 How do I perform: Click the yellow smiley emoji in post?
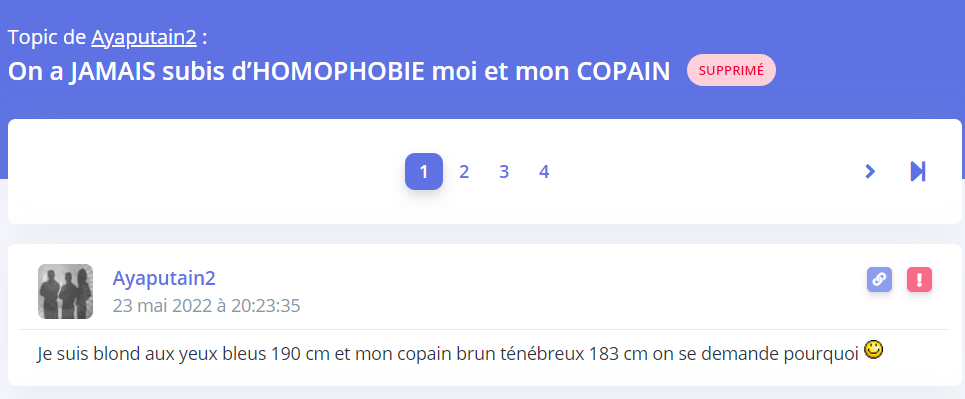(874, 350)
